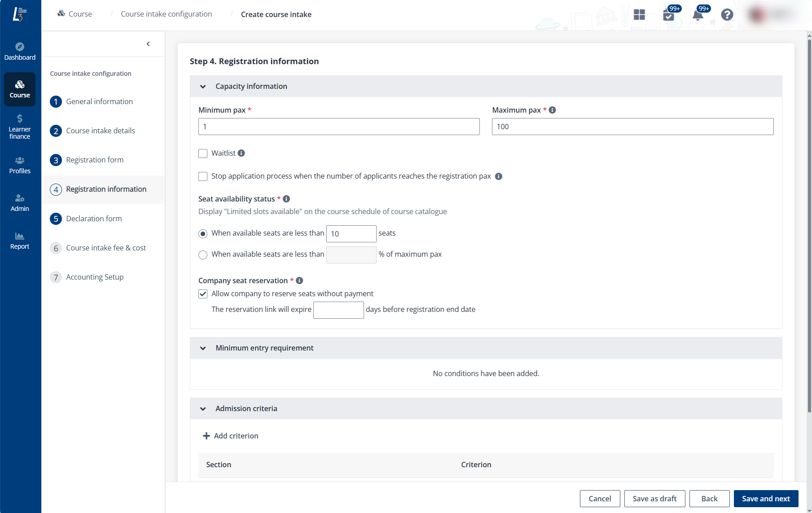Collapse the Admission criteria section
This screenshot has width=812, height=513.
[203, 409]
